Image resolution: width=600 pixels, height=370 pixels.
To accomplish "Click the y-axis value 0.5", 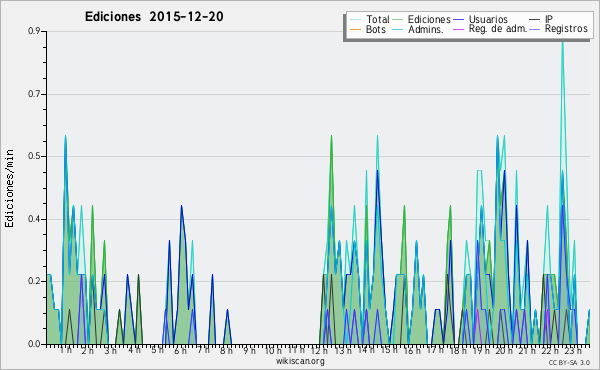I will 34,156.
